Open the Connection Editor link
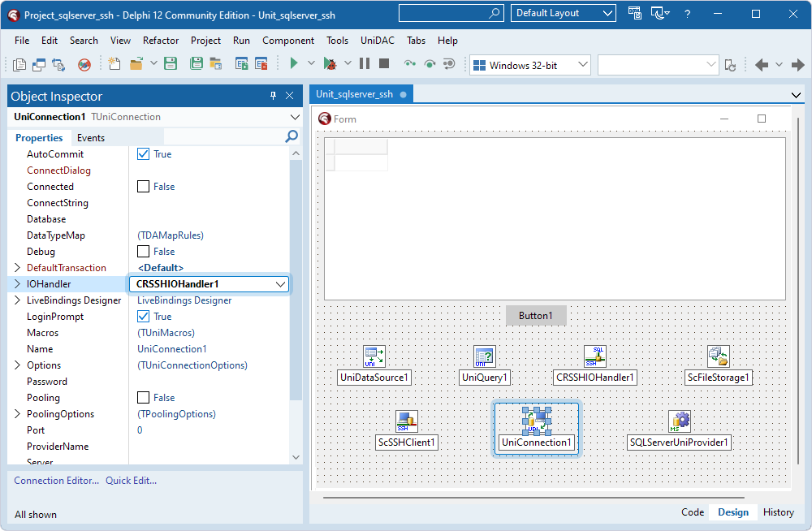Viewport: 812px width, 531px height. pos(55,480)
